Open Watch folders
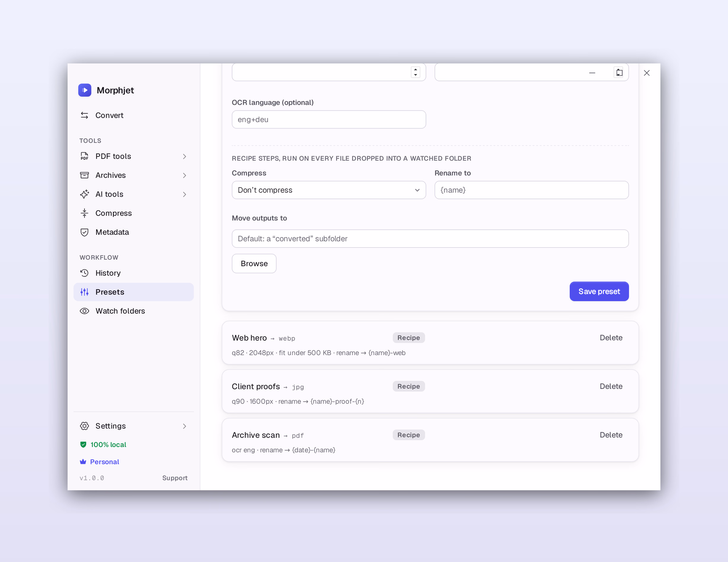This screenshot has width=728, height=562. coord(133,311)
